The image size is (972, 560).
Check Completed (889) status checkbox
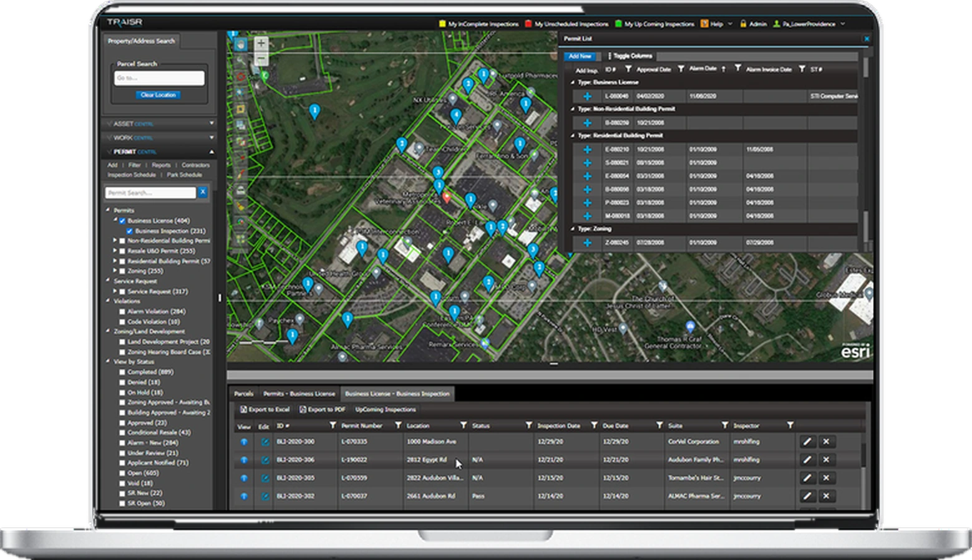(x=123, y=372)
